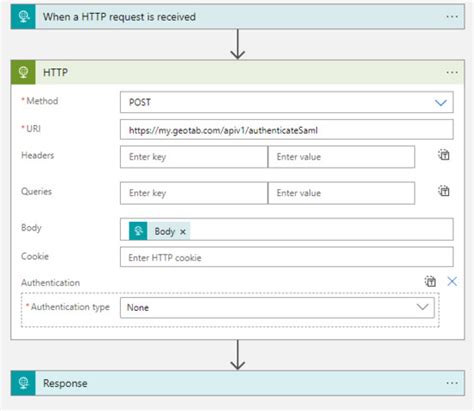
Task: Expand the When a HTTP request is received card
Action: point(237,17)
